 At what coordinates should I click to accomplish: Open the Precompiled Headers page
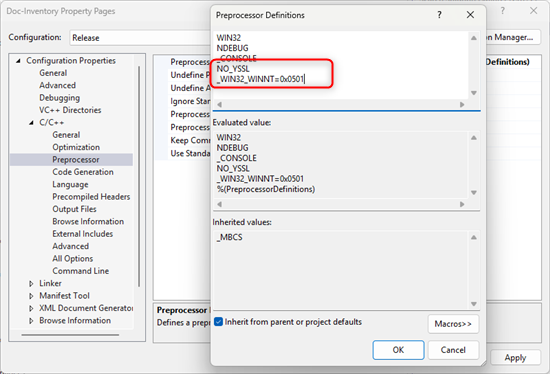pyautogui.click(x=91, y=196)
